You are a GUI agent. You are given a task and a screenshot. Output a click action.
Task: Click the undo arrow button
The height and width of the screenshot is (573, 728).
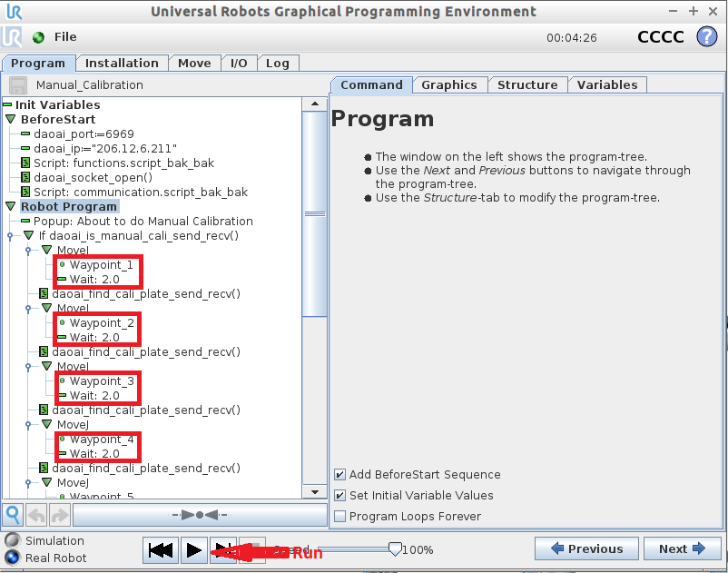pyautogui.click(x=36, y=515)
